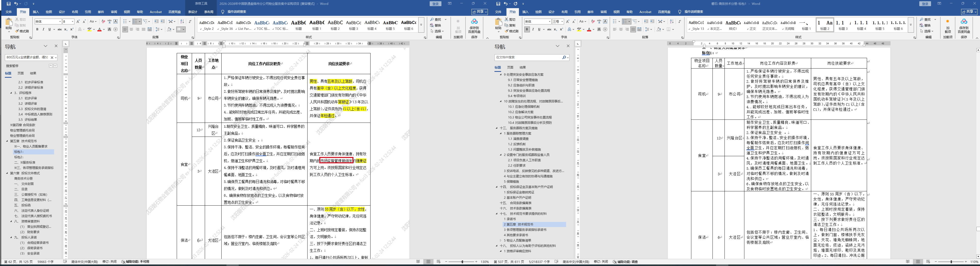Apply superscript in left Word window

pos(71,29)
